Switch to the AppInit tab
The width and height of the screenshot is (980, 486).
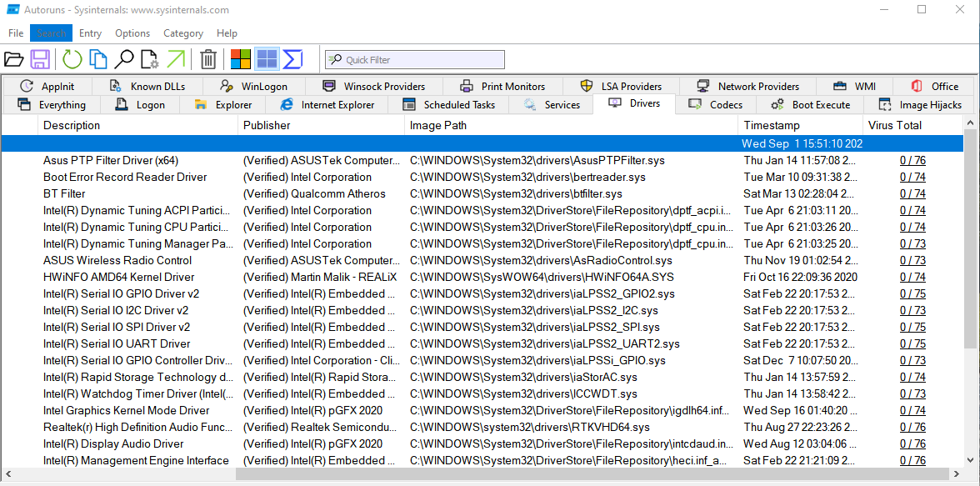coord(47,87)
